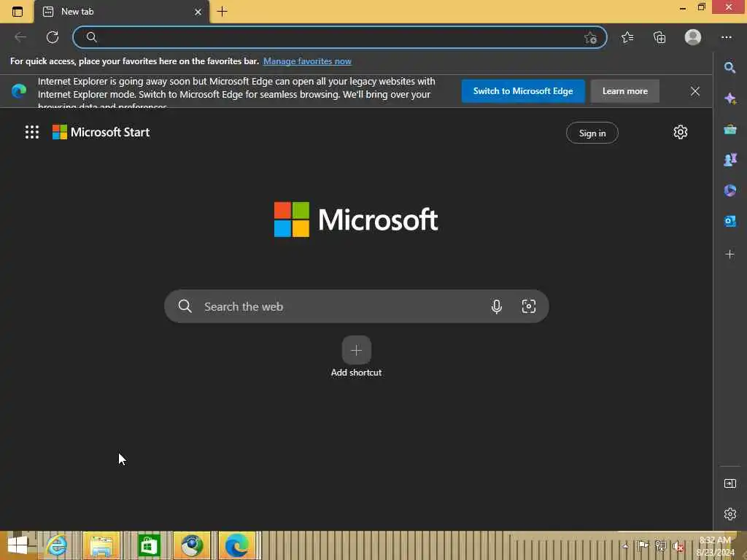The height and width of the screenshot is (560, 747).
Task: Add a sidebar app with plus icon
Action: 729,254
